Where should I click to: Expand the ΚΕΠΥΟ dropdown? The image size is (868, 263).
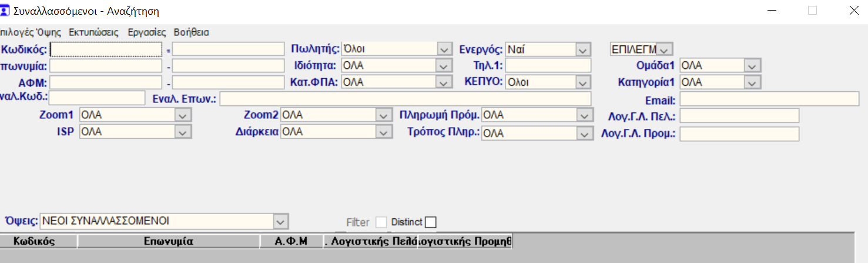point(583,82)
